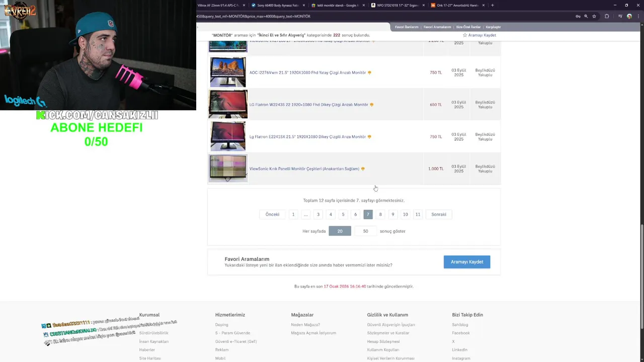Go to results page 11
The height and width of the screenshot is (362, 644).
point(418,214)
